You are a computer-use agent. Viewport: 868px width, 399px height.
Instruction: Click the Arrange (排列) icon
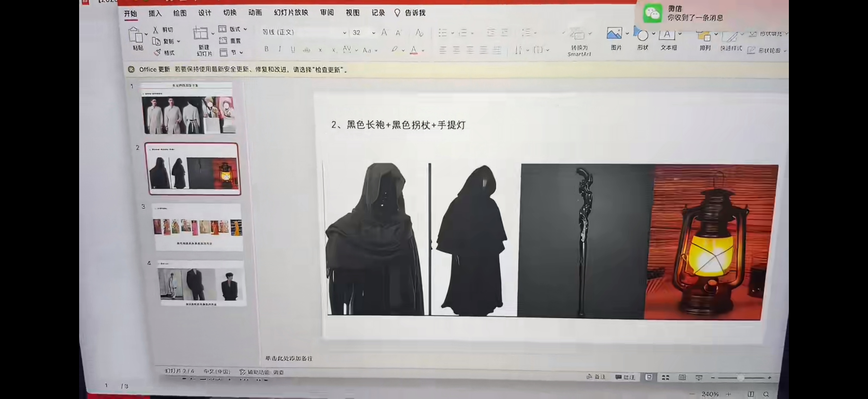(704, 36)
